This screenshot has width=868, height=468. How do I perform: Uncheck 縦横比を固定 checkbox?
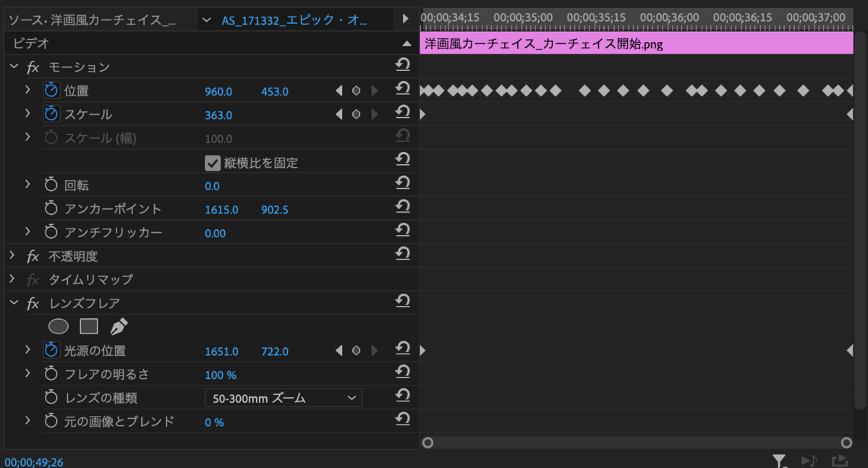coord(212,162)
